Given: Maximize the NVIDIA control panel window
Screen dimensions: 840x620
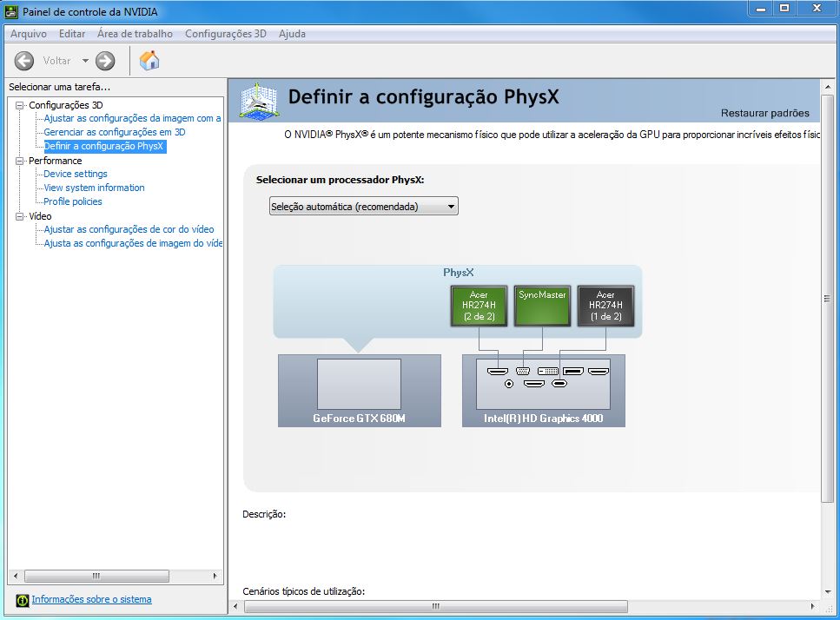Looking at the screenshot, I should click(x=784, y=9).
